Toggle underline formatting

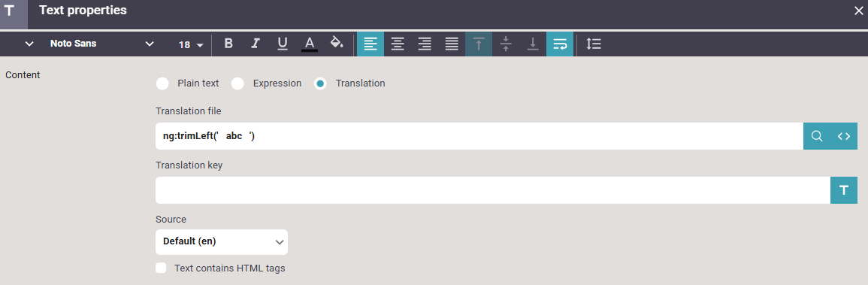click(283, 44)
